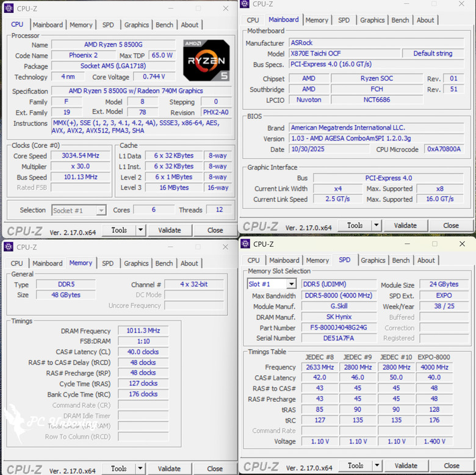Go to Graphics tab in the SPD window
Viewport: 476px width, 475px height.
[373, 260]
